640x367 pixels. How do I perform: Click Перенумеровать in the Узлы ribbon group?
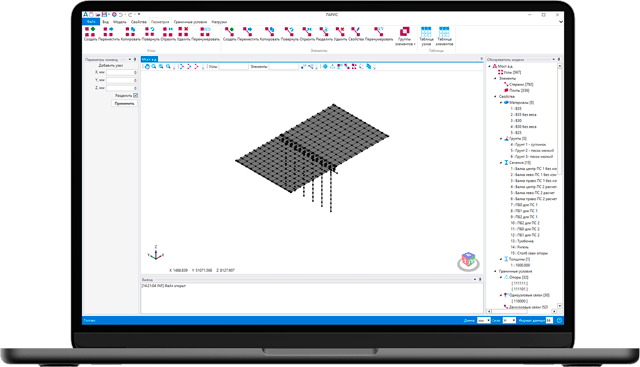[x=205, y=34]
